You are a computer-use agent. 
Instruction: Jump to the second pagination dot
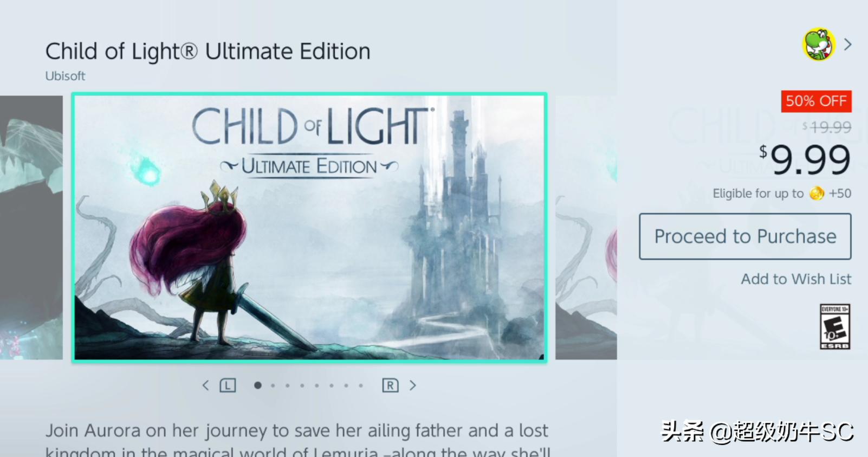click(273, 385)
